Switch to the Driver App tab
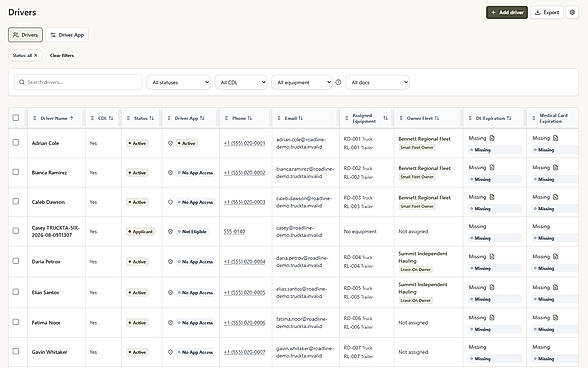The image size is (588, 368). (67, 35)
